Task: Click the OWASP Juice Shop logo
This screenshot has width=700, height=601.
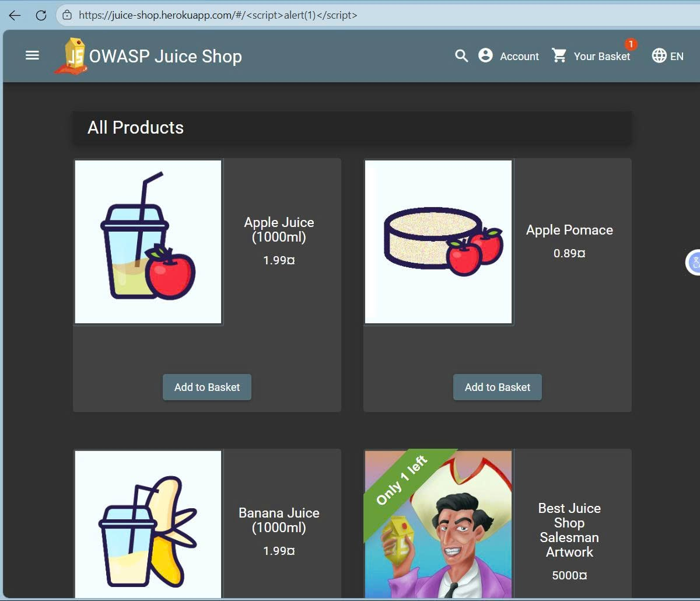Action: tap(71, 56)
